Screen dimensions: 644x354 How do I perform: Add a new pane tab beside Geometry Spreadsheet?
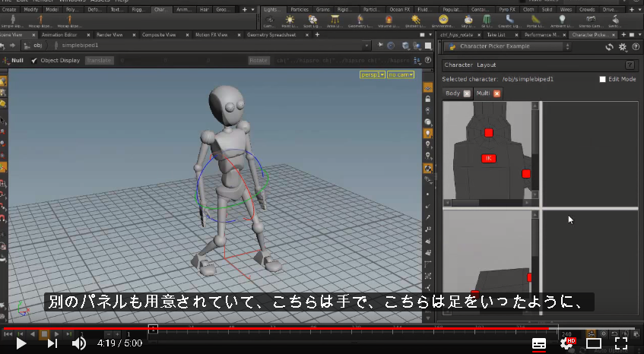click(317, 35)
